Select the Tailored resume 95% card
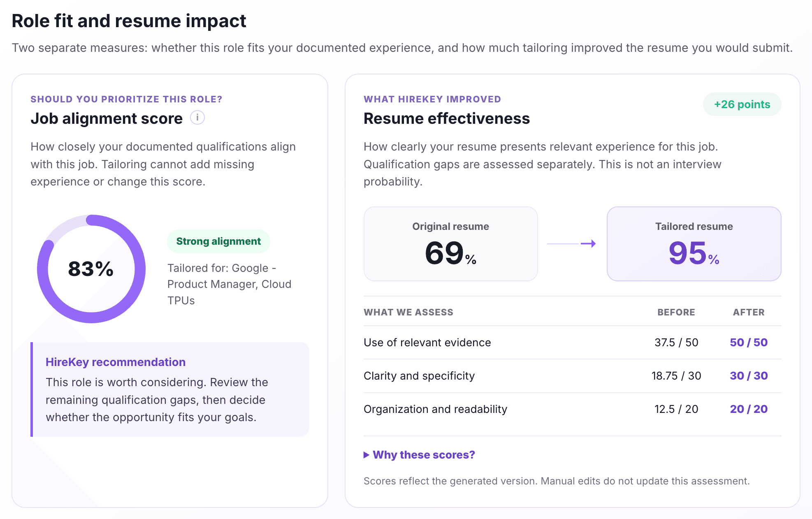Viewport: 812px width, 519px height. [694, 244]
